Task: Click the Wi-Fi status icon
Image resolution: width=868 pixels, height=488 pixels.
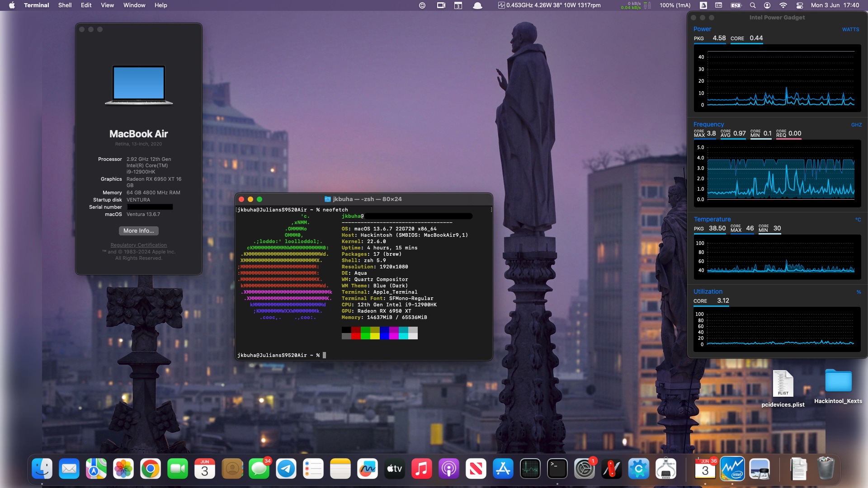Action: point(783,5)
